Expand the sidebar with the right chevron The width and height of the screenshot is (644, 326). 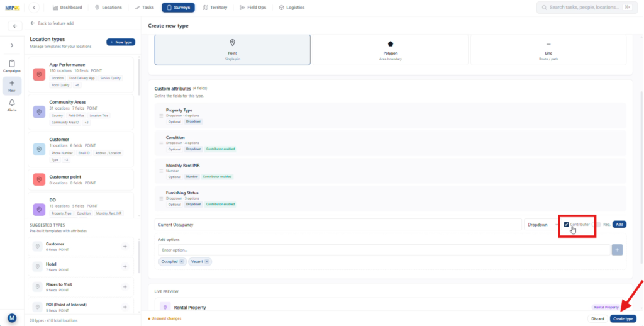(x=12, y=45)
